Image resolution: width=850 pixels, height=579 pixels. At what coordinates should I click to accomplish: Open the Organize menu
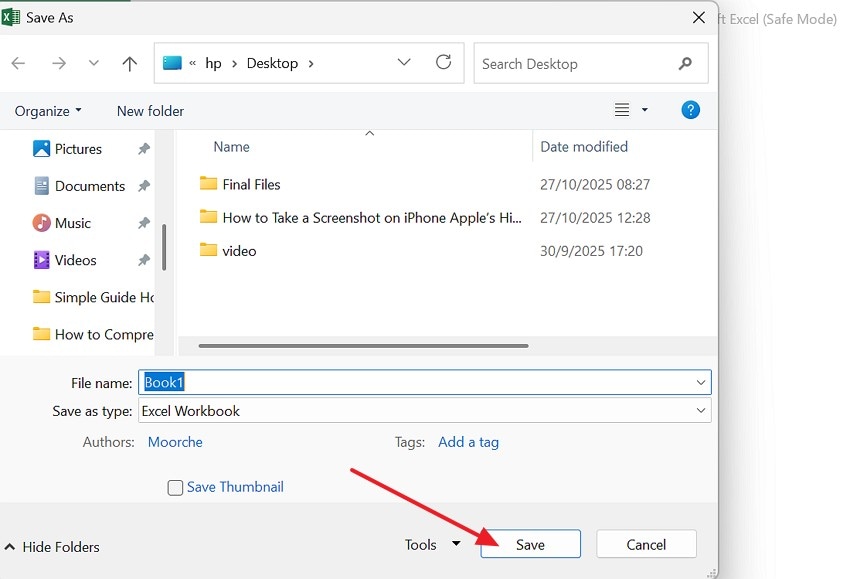48,111
